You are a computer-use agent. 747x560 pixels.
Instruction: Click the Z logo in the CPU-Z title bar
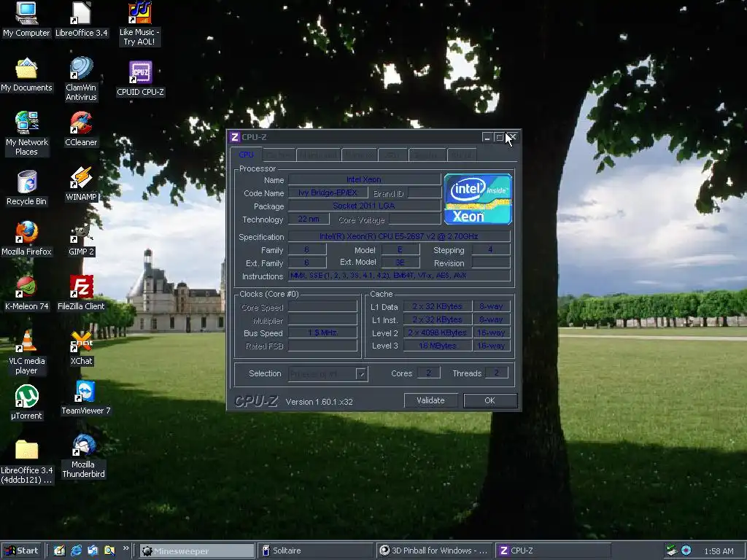pos(234,137)
